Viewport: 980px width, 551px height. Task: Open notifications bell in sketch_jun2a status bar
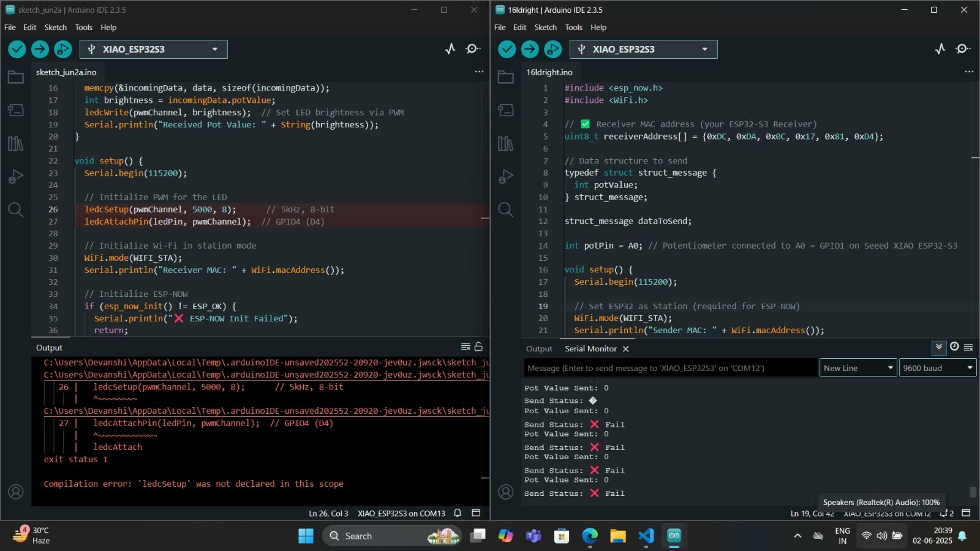tap(458, 513)
